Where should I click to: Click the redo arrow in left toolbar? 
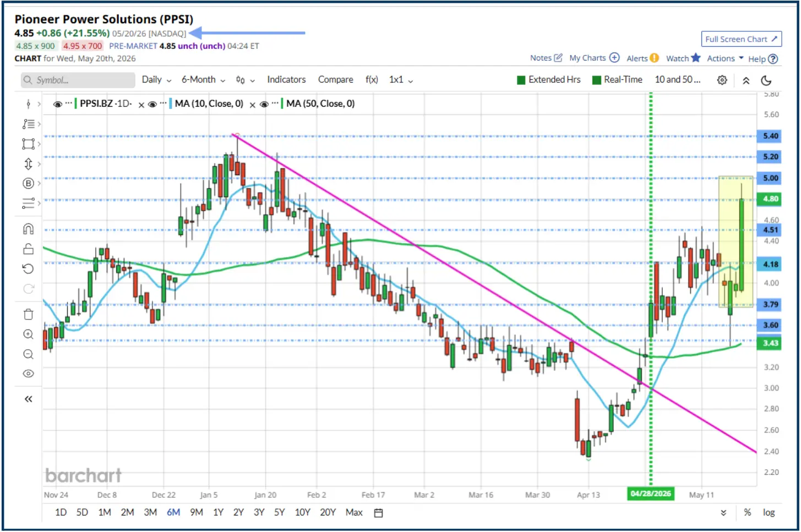28,288
